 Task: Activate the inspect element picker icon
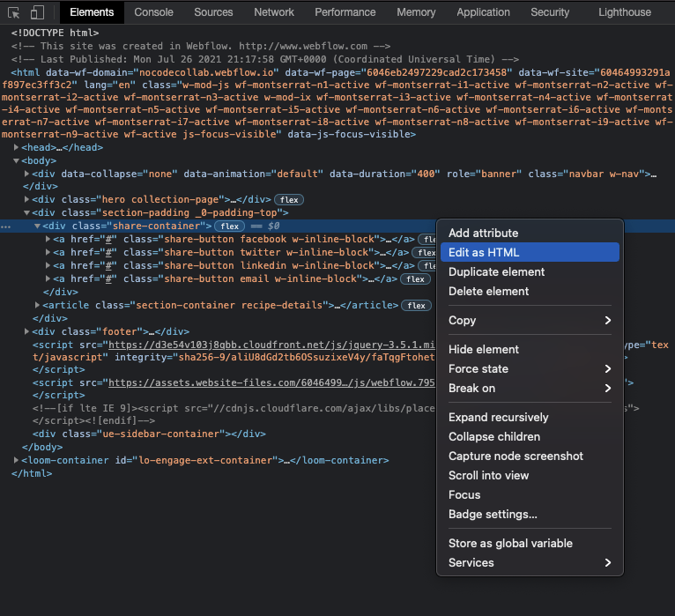click(x=14, y=12)
